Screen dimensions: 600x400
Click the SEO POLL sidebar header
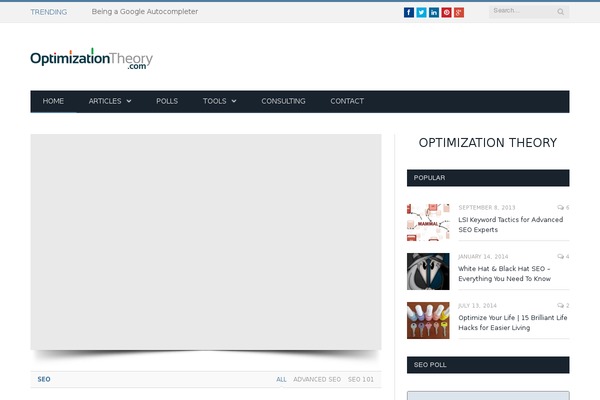tap(488, 365)
